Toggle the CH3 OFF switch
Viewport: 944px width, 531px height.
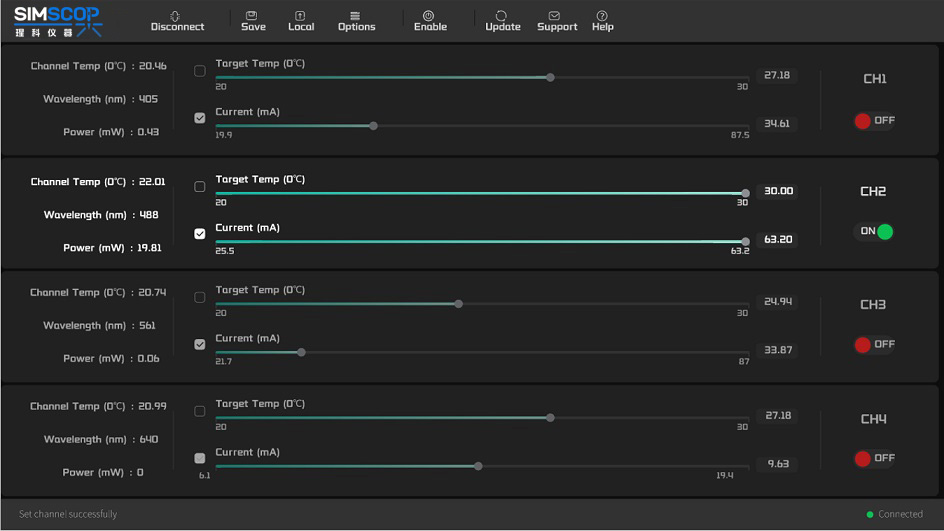874,345
